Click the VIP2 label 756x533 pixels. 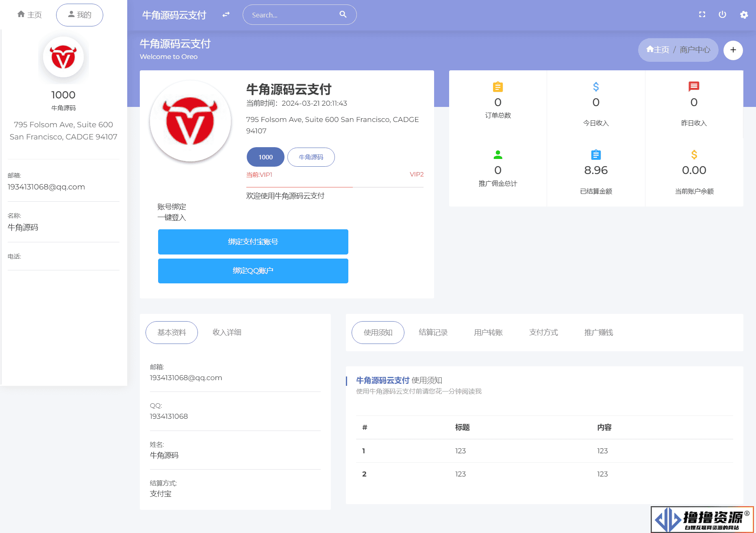(417, 174)
